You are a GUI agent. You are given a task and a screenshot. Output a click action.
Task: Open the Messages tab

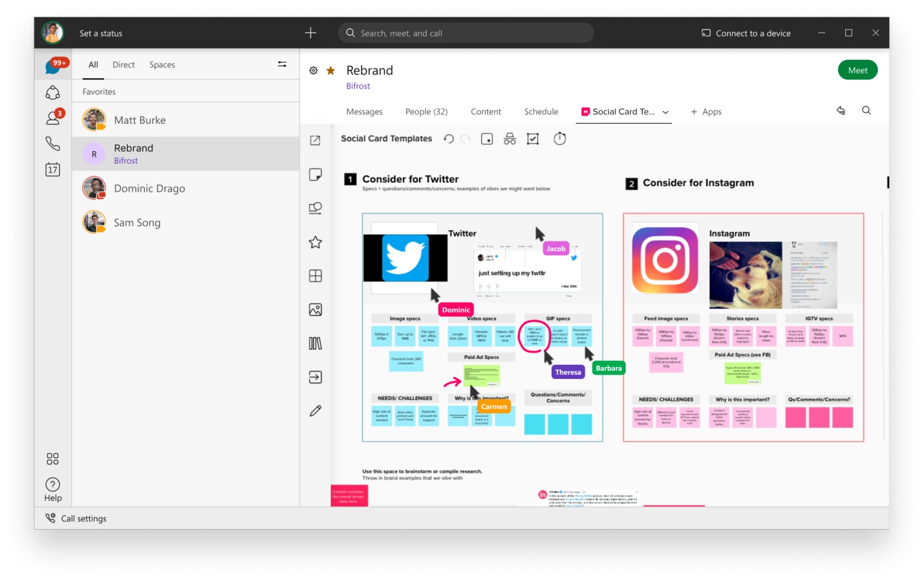tap(364, 112)
